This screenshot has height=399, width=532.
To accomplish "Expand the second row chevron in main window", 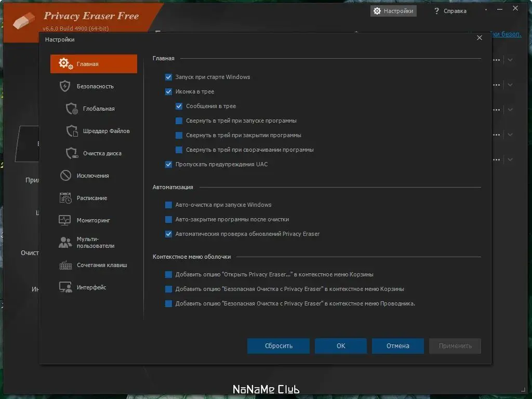I will pos(510,85).
